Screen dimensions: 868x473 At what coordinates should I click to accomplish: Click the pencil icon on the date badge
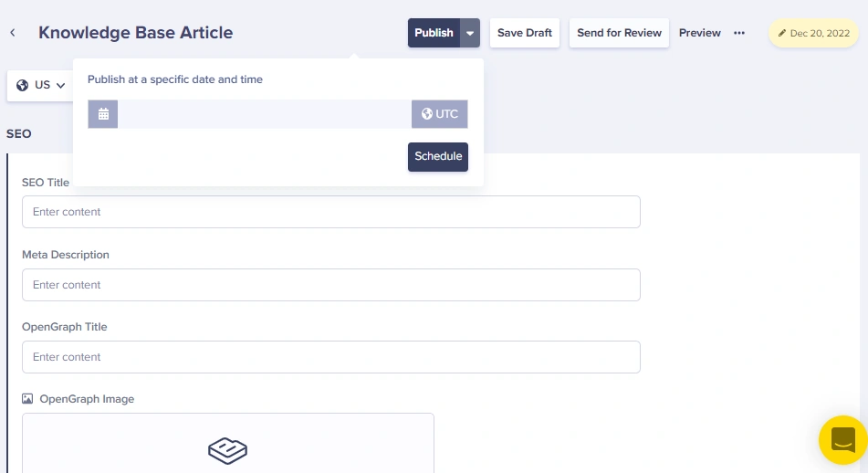[x=782, y=33]
